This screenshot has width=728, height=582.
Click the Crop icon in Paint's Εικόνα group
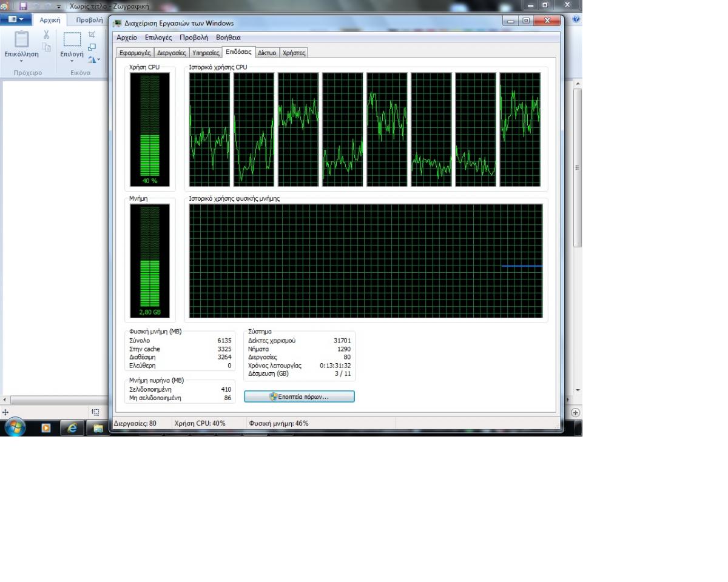click(92, 35)
